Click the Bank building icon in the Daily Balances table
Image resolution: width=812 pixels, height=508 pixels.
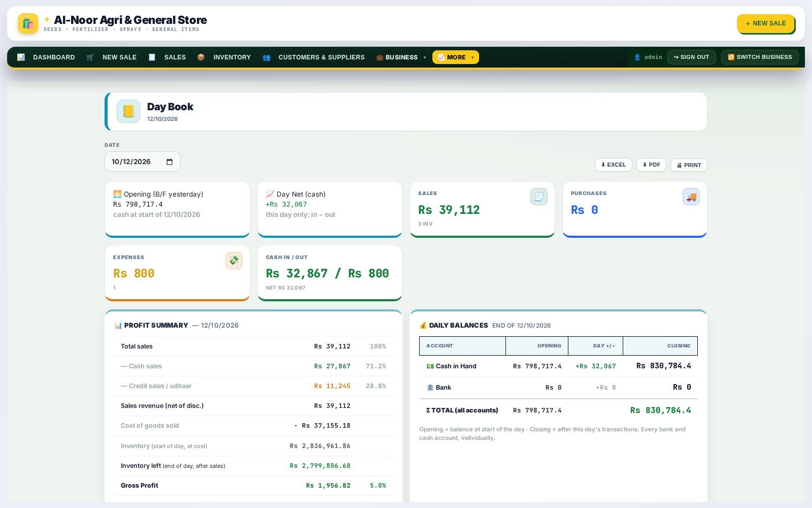[430, 388]
